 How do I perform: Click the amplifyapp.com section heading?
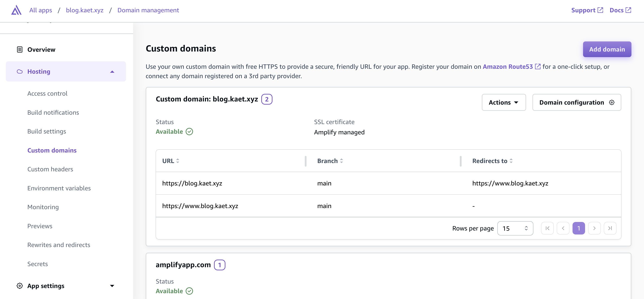[183, 265]
